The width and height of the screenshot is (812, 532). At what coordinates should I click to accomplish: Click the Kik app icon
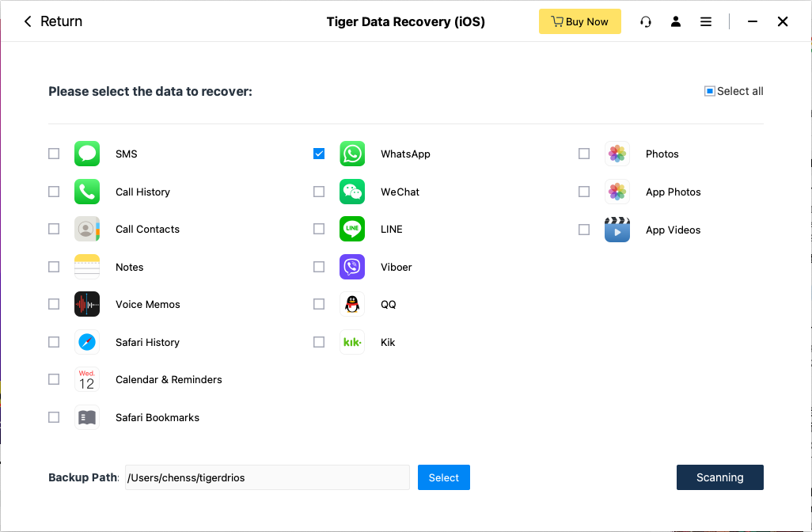point(352,342)
